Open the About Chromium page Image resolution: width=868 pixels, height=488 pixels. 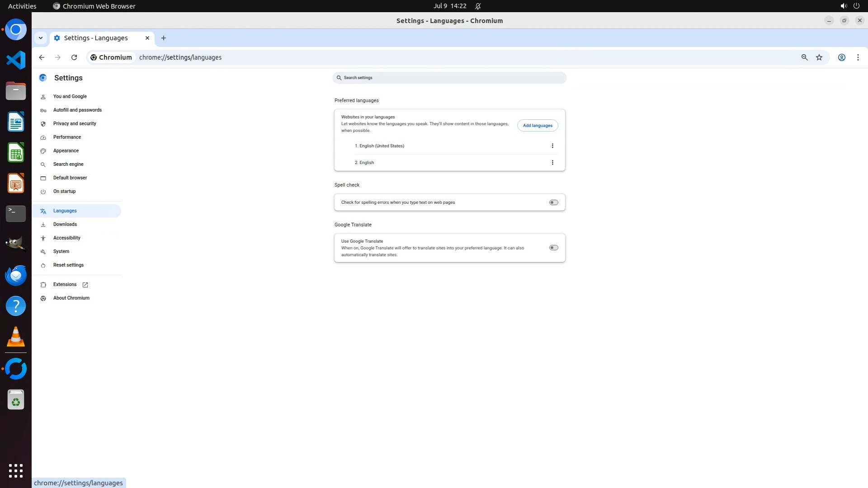tap(71, 298)
